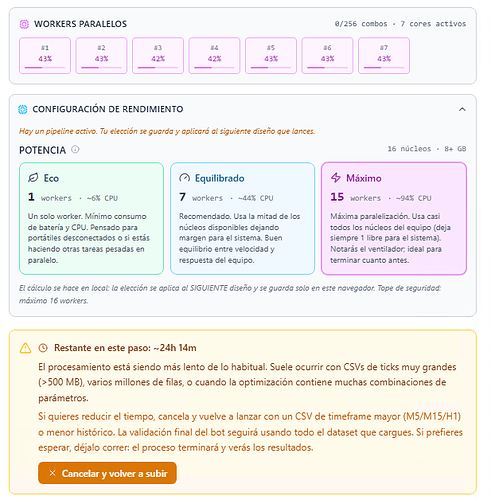491x500 pixels.
Task: Select the Máximo power mode card
Action: tap(394, 219)
